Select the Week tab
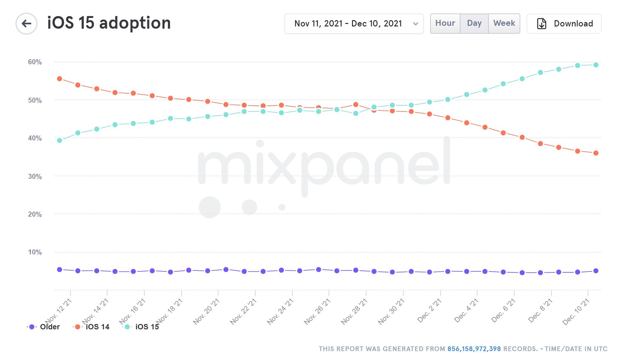Image resolution: width=623 pixels, height=364 pixels. pos(504,23)
